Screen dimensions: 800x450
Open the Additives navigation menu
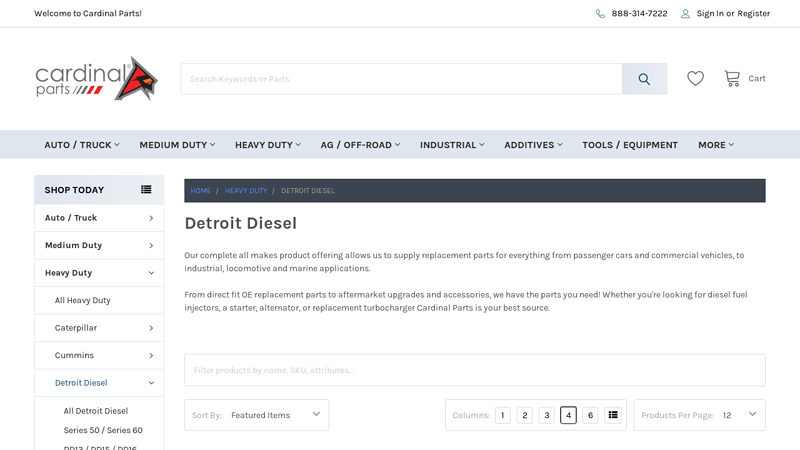pyautogui.click(x=534, y=145)
